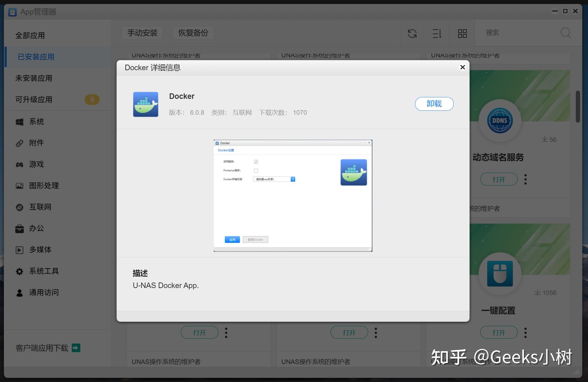Click the 卸载 uninstall button
Screen dimensions: 588x382
[434, 104]
